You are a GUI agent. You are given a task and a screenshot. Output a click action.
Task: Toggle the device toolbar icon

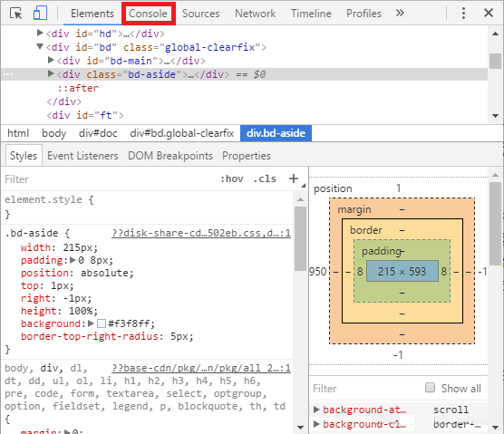pos(40,14)
